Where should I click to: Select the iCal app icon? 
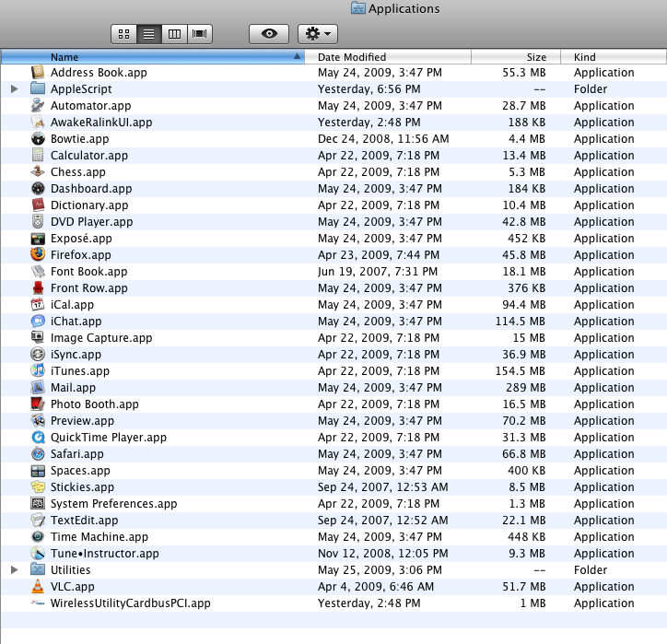tap(38, 305)
